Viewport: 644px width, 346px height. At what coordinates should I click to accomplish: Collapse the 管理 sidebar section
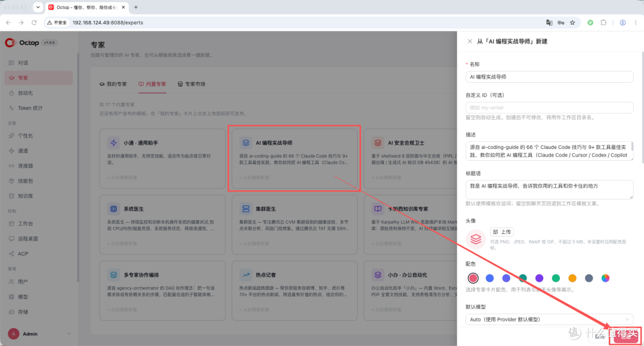pyautogui.click(x=67, y=269)
